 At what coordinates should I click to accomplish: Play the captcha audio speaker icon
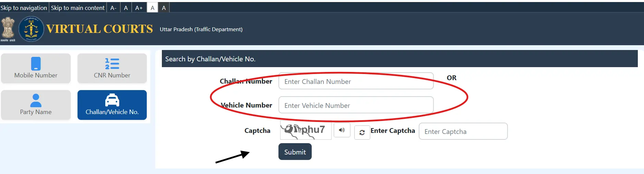[342, 130]
